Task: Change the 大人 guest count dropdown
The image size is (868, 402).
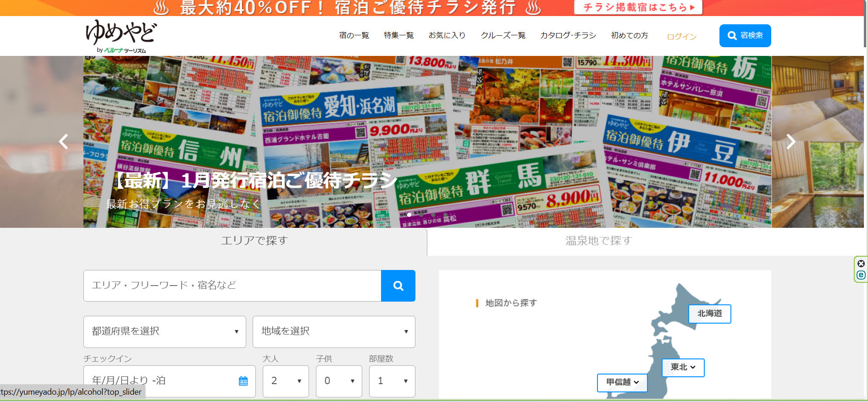Action: click(x=286, y=381)
